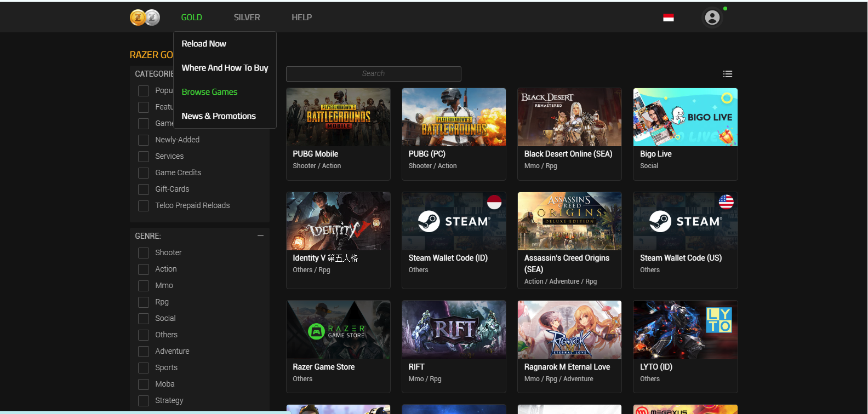Check the Social genre filter
The height and width of the screenshot is (414, 868).
[x=144, y=318]
